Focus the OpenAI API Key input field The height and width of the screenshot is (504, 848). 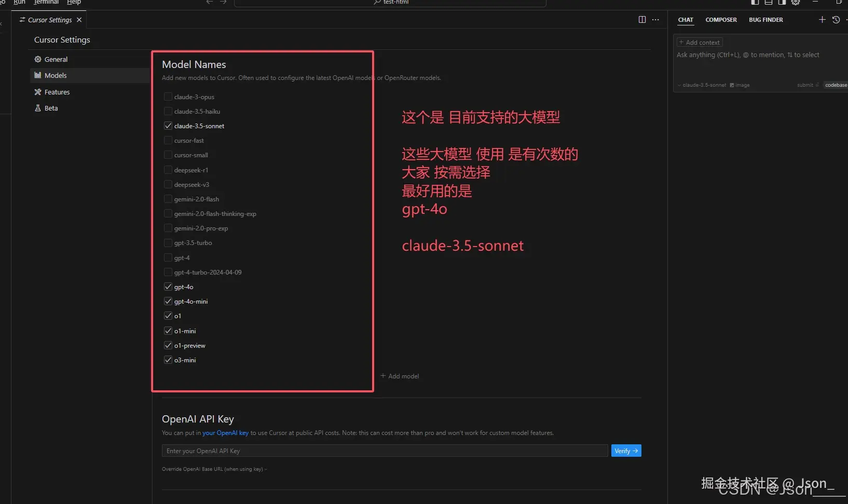(385, 451)
